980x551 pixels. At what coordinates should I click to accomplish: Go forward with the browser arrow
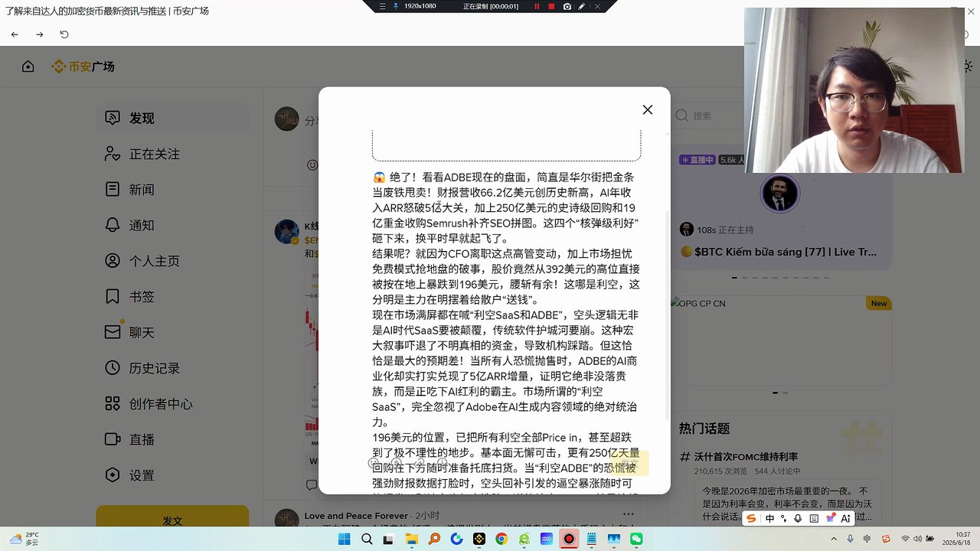pyautogui.click(x=40, y=34)
